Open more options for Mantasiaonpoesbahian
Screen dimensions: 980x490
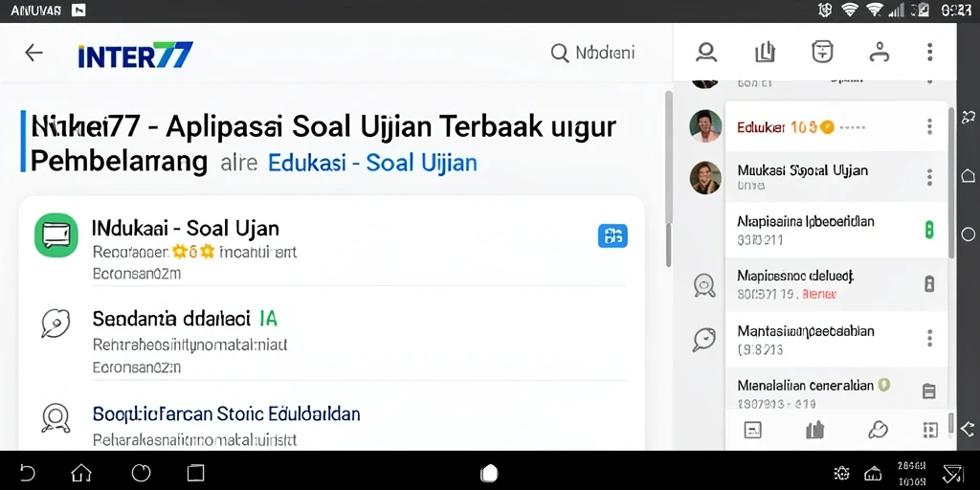(930, 338)
